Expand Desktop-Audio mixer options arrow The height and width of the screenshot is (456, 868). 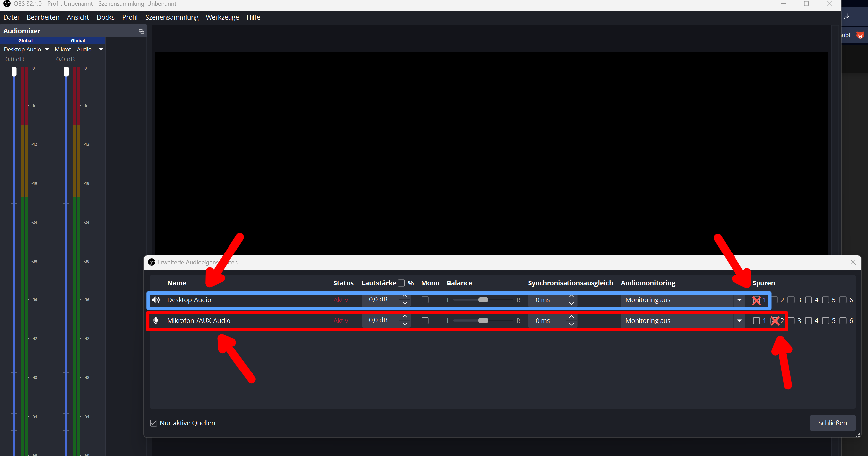pyautogui.click(x=47, y=49)
